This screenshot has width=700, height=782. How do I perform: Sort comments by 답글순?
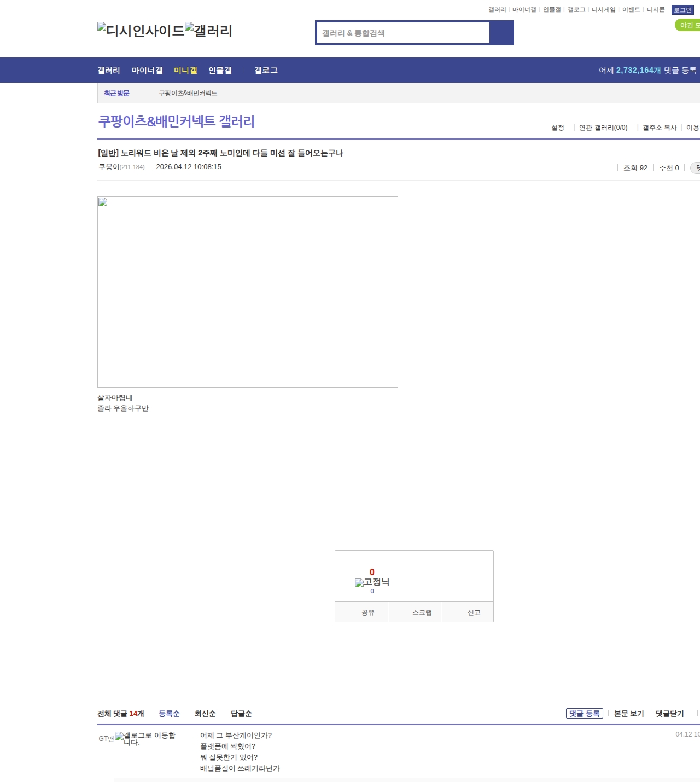241,714
